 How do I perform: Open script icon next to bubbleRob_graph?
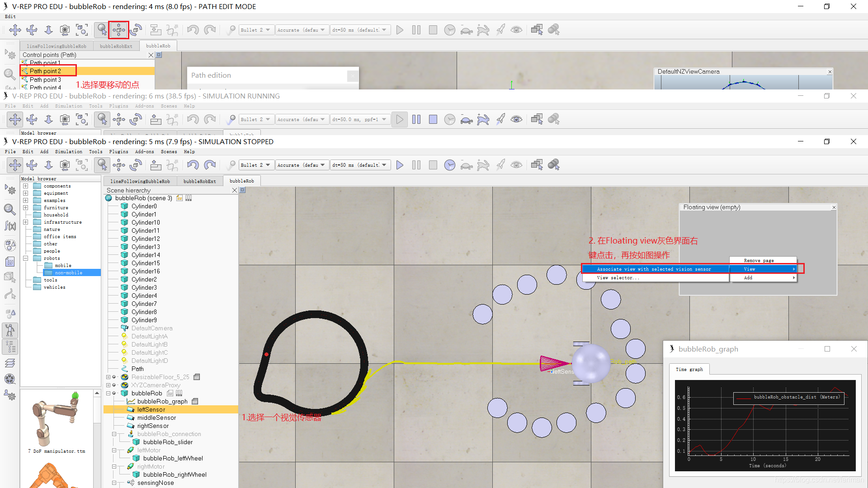tap(195, 401)
